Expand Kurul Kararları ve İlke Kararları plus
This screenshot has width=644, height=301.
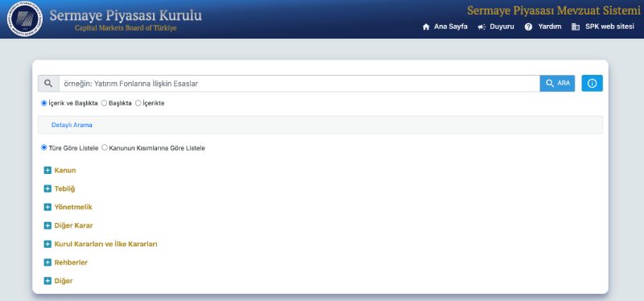coord(47,244)
